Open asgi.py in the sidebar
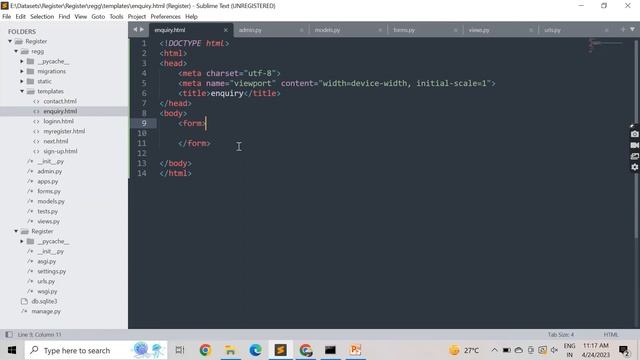Image resolution: width=640 pixels, height=360 pixels. pyautogui.click(x=47, y=261)
